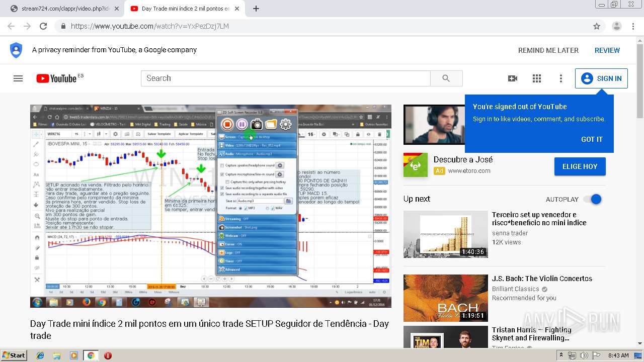Image resolution: width=644 pixels, height=362 pixels.
Task: Go forward in browser history
Action: (x=27, y=26)
